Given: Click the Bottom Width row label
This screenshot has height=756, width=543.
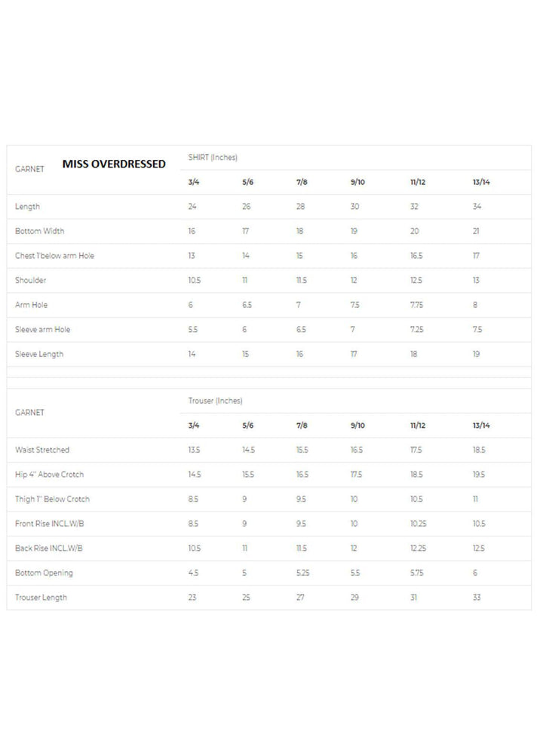Looking at the screenshot, I should point(39,231).
